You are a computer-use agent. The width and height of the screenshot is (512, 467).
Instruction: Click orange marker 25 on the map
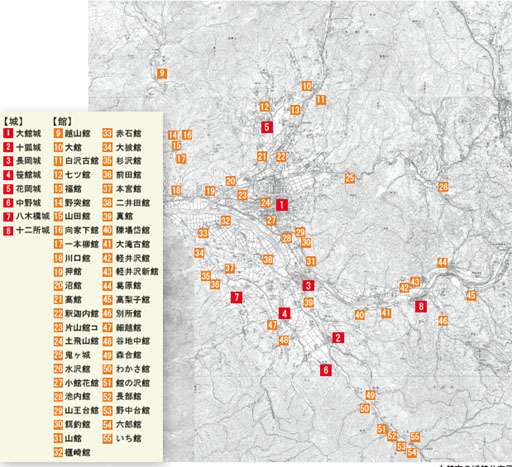click(x=350, y=178)
